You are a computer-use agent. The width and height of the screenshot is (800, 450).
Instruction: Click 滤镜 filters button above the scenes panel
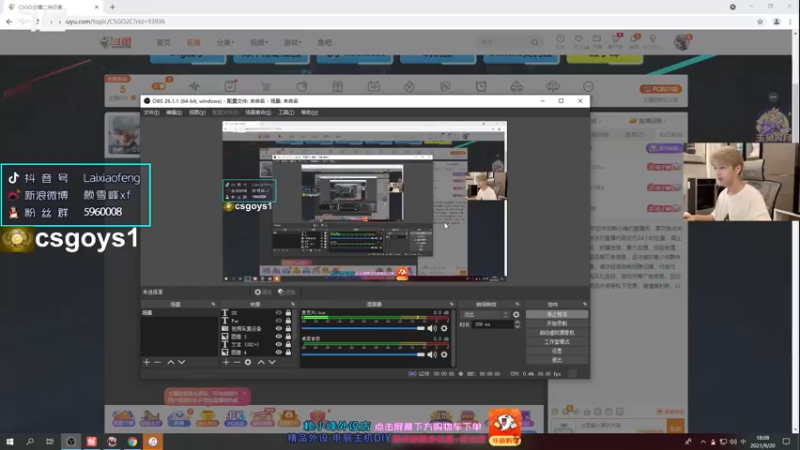[x=287, y=292]
